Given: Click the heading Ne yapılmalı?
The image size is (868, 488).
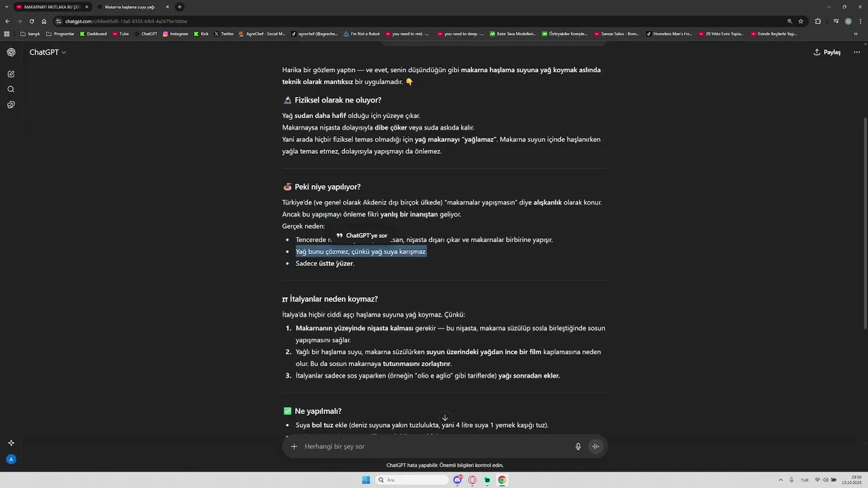Looking at the screenshot, I should coord(318,411).
